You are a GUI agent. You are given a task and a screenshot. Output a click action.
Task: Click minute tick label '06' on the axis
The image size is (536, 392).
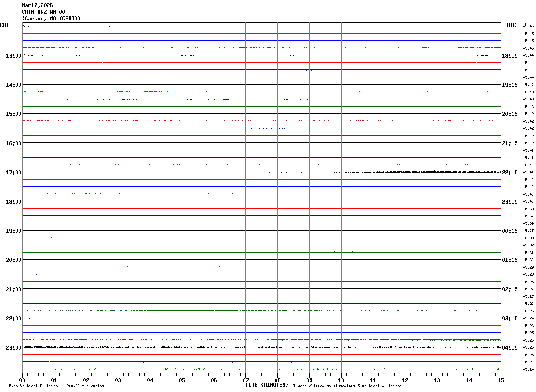click(x=214, y=380)
